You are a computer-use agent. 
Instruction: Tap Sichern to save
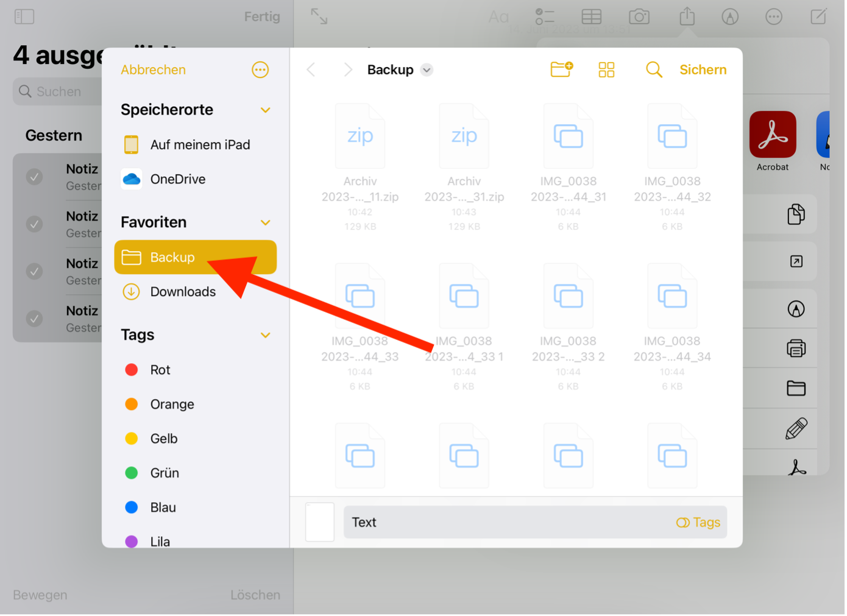pos(703,69)
